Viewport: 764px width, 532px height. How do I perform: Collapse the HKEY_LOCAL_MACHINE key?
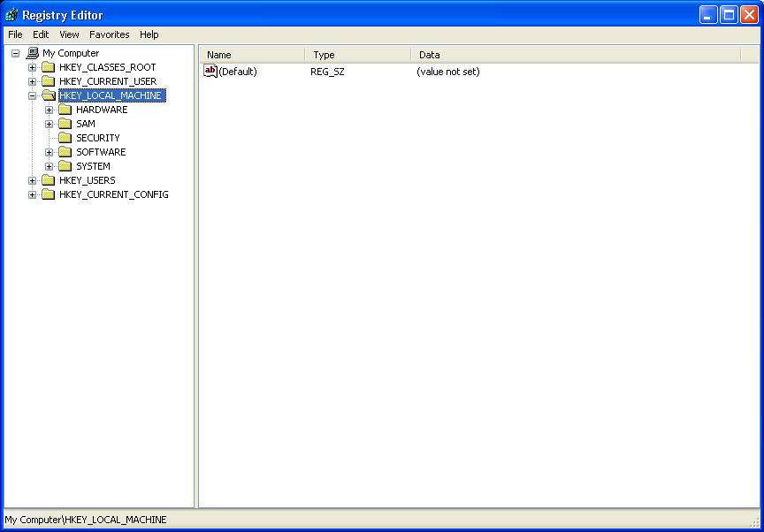click(32, 96)
